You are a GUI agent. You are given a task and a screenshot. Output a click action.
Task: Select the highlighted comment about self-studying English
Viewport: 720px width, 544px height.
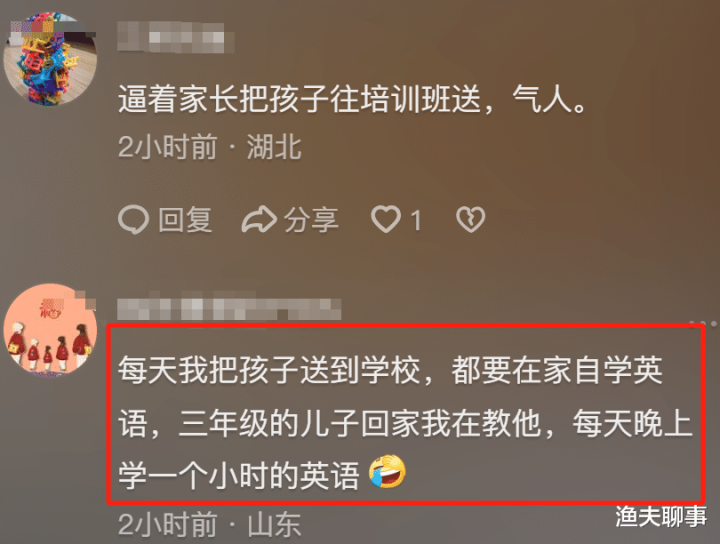pos(405,422)
